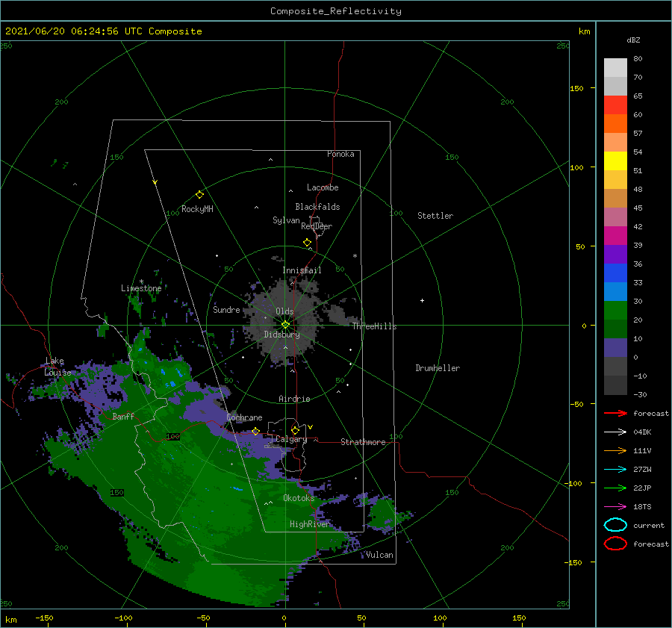
Task: Click the RedDeer city label
Action: click(317, 226)
